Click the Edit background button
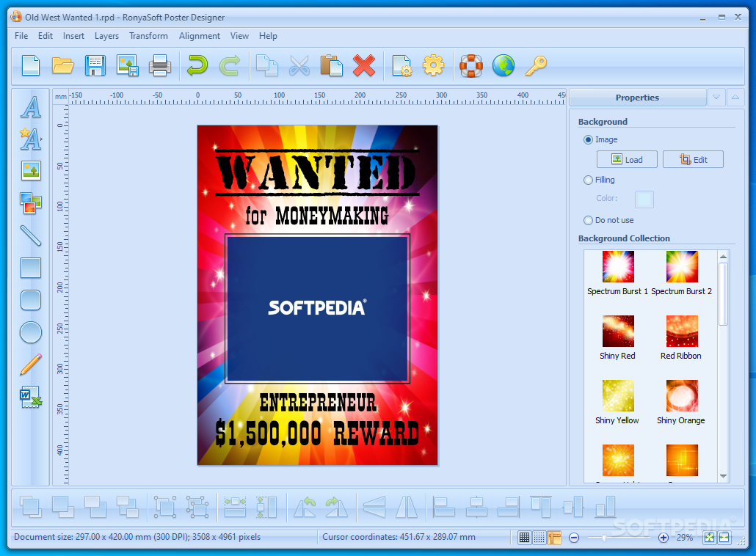This screenshot has width=756, height=556. tap(693, 159)
